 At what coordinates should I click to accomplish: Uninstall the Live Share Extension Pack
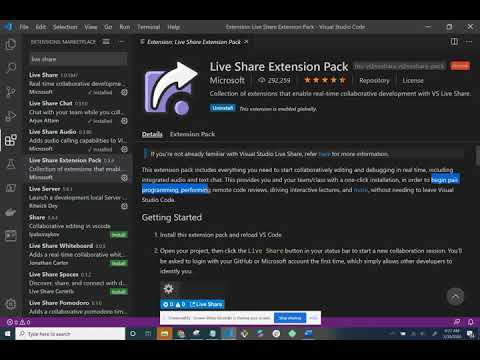pyautogui.click(x=222, y=108)
